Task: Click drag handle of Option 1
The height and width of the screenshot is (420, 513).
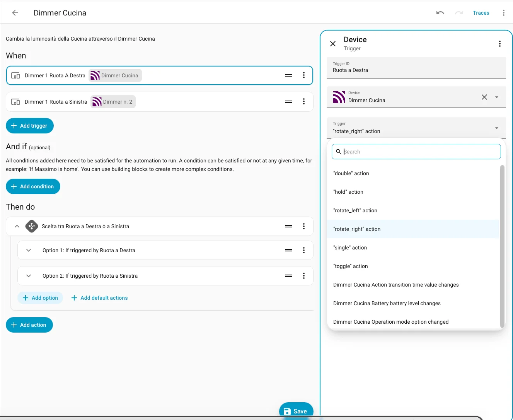Action: pyautogui.click(x=288, y=250)
